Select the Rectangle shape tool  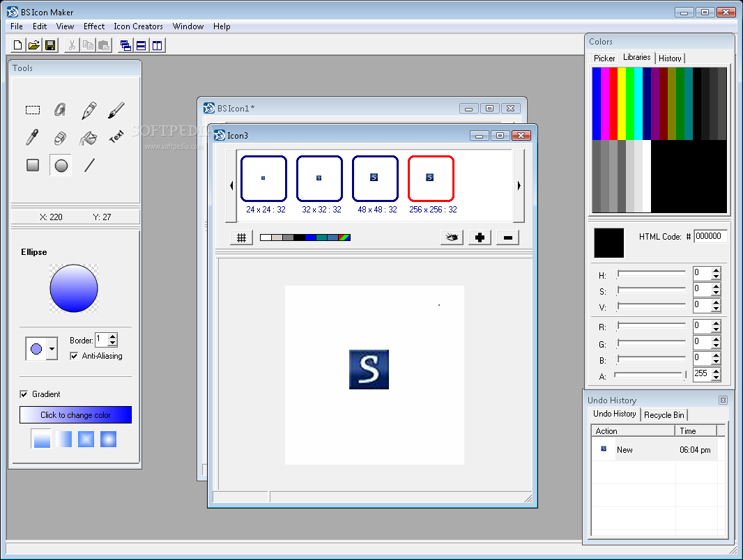click(x=33, y=165)
